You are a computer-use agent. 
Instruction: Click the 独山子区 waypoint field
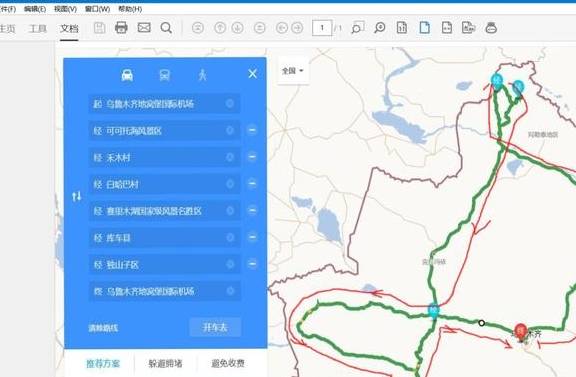(164, 265)
